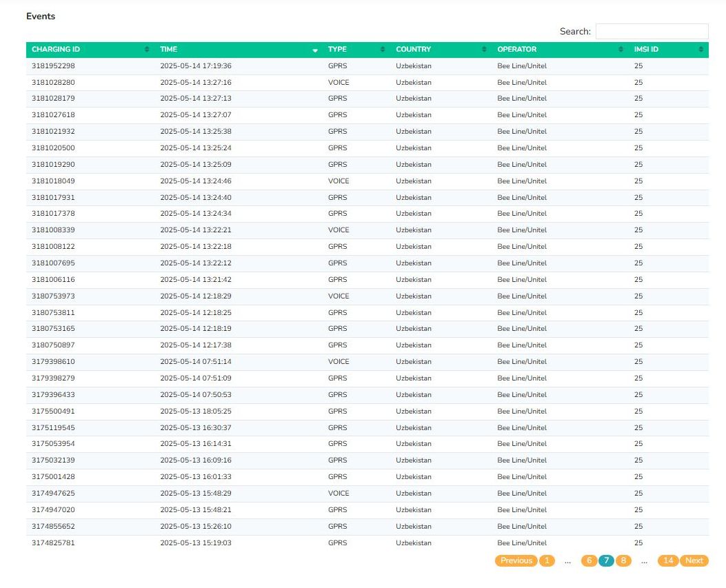Click the sort icon on OPERATOR column

[620, 49]
